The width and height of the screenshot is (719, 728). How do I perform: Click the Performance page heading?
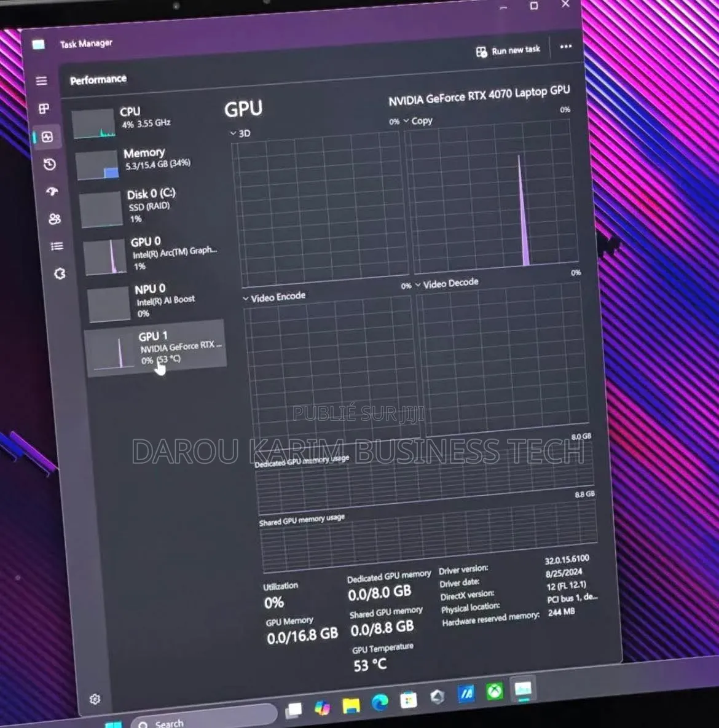98,79
